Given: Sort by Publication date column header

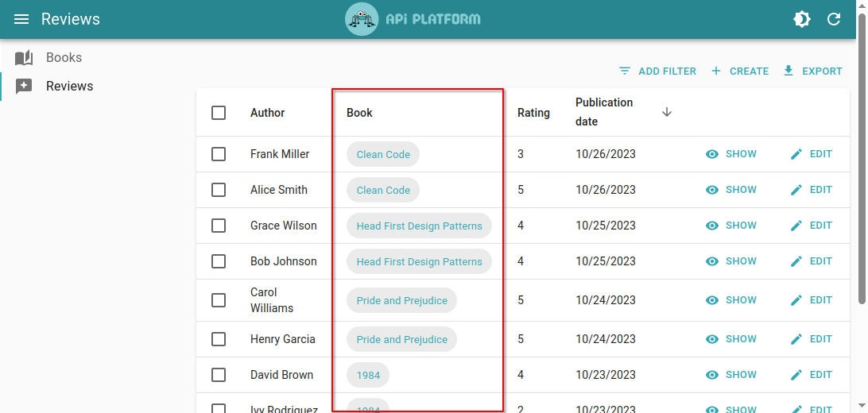Looking at the screenshot, I should (x=604, y=112).
